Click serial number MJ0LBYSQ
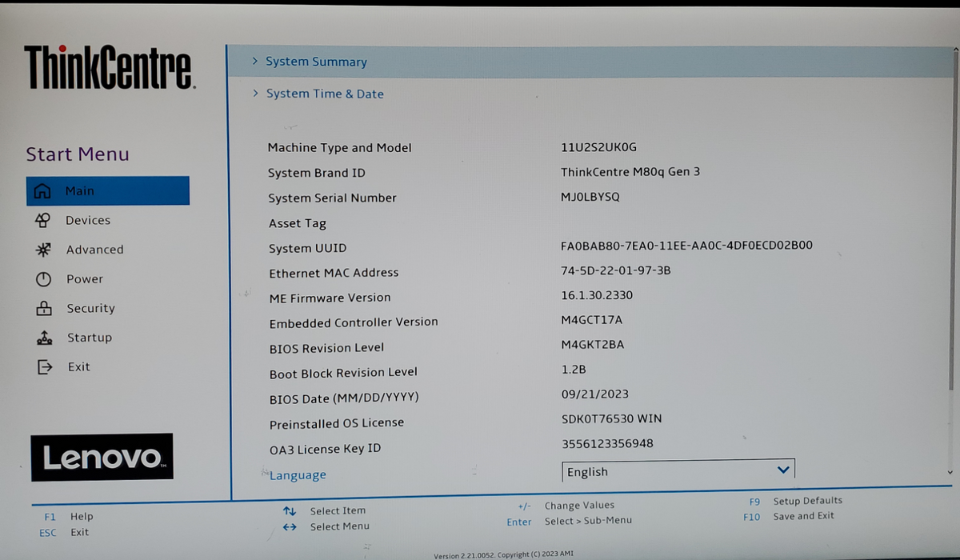Image resolution: width=960 pixels, height=560 pixels. tap(590, 196)
